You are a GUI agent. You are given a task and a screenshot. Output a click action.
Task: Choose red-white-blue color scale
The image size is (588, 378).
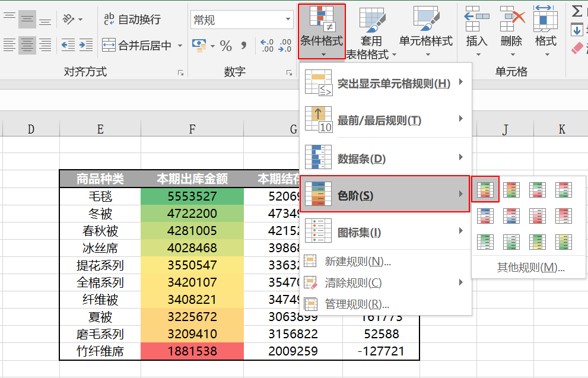511,215
